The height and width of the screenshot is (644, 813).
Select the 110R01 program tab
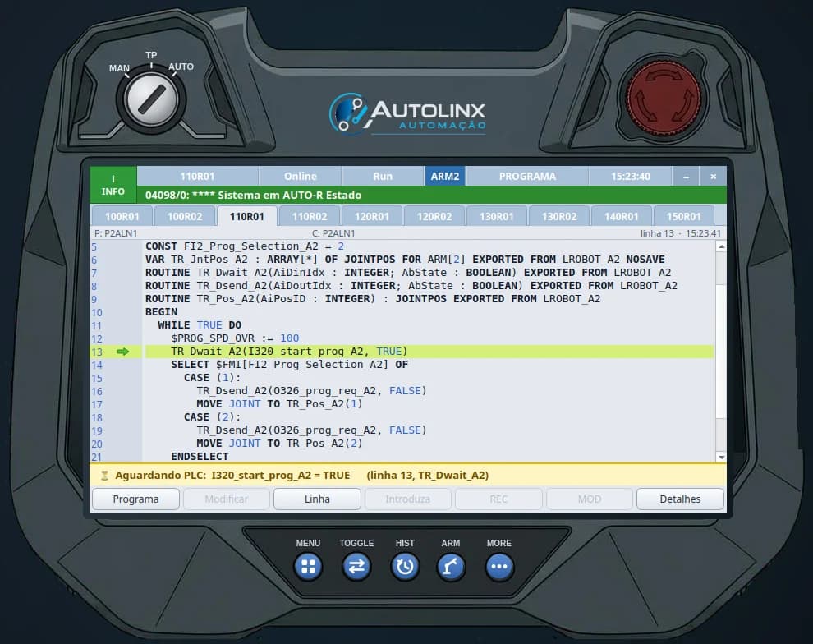pos(247,216)
